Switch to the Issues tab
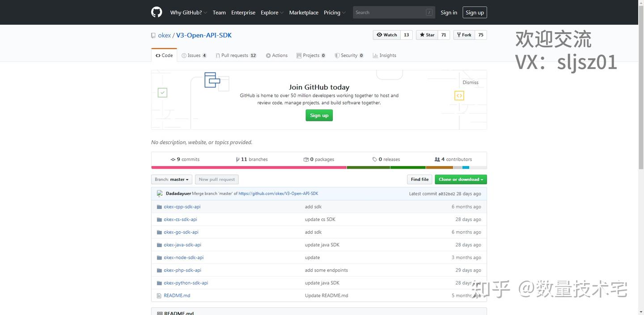Viewport: 644px width, 315px height. click(194, 55)
